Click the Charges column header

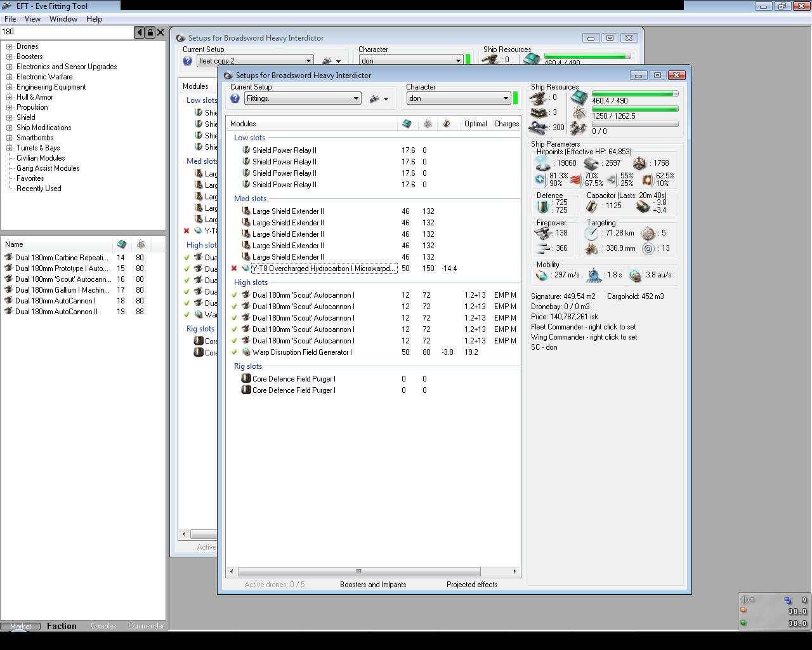(x=506, y=124)
